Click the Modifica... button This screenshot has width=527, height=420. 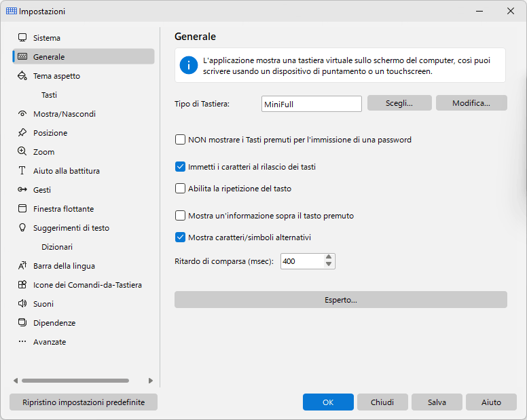[471, 103]
